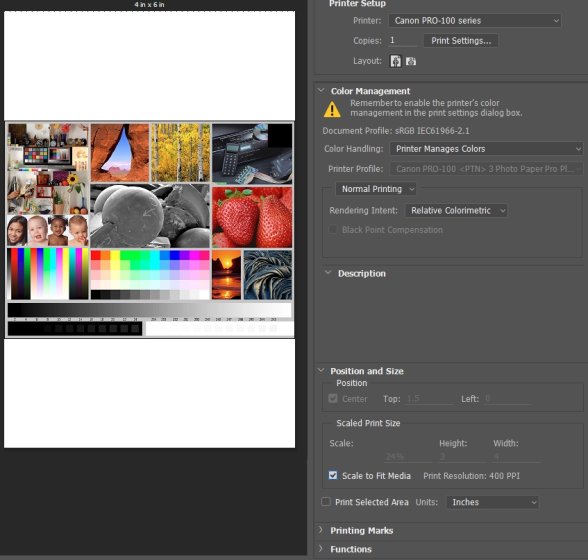Screen dimensions: 588x560
Task: Click the 4 in x 6 in label
Action: coord(149,5)
